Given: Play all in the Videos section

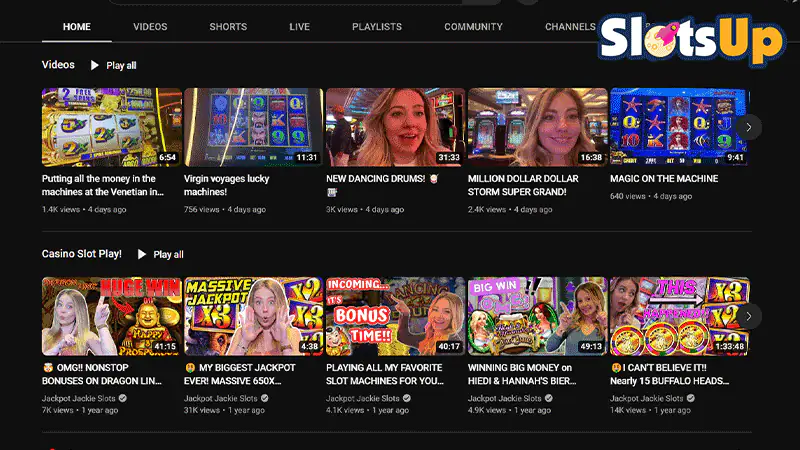Looking at the screenshot, I should click(x=113, y=65).
